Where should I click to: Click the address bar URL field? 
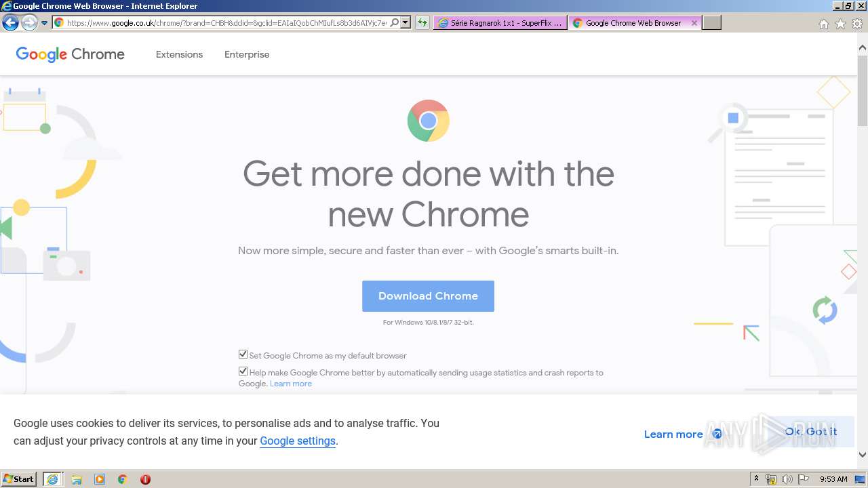[226, 22]
